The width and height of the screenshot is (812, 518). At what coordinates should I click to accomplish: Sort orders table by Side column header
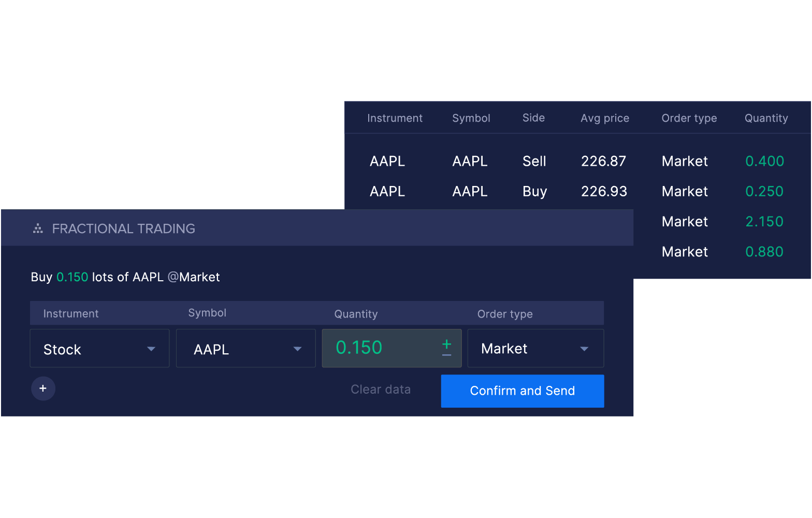click(x=533, y=118)
